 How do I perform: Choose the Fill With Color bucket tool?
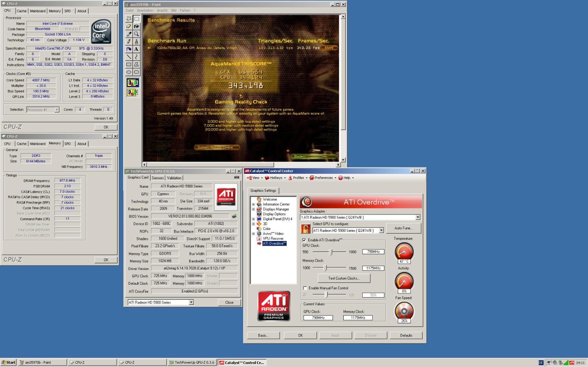[x=136, y=26]
